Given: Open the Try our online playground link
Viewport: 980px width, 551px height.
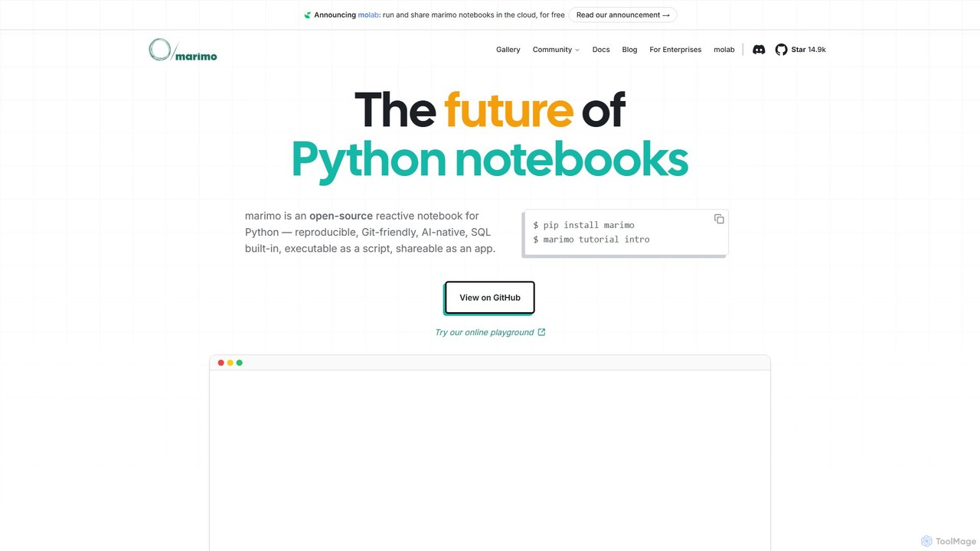Looking at the screenshot, I should click(x=490, y=332).
